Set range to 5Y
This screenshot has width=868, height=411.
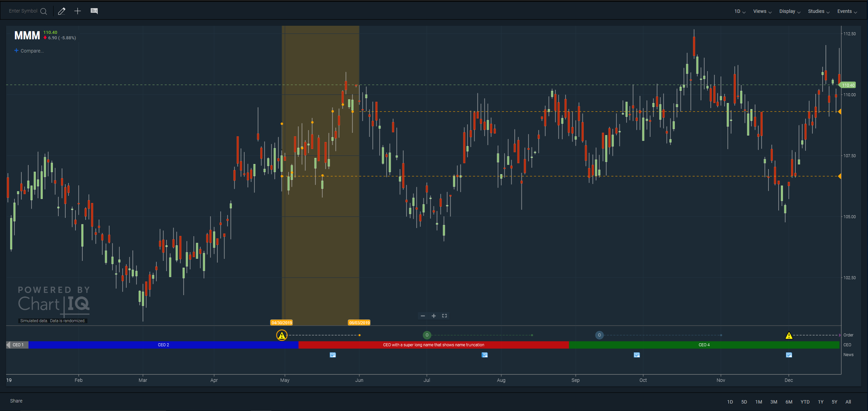pos(834,402)
